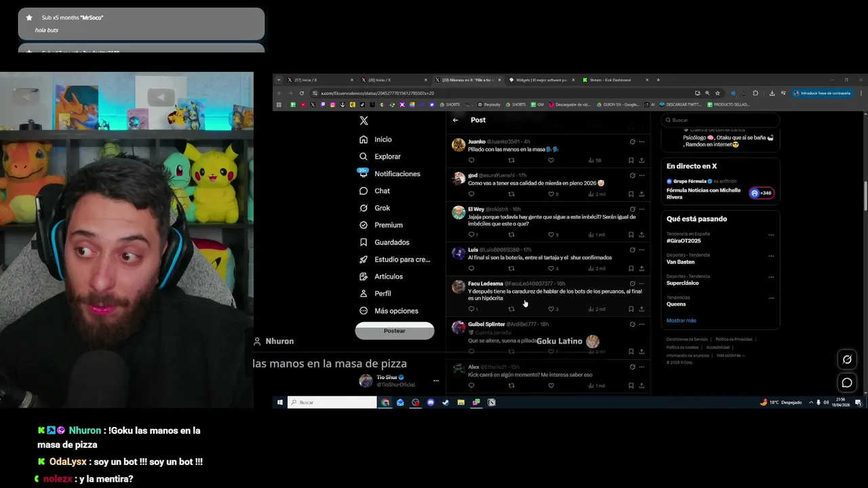Open Discord from the Windows taskbar

(431, 403)
